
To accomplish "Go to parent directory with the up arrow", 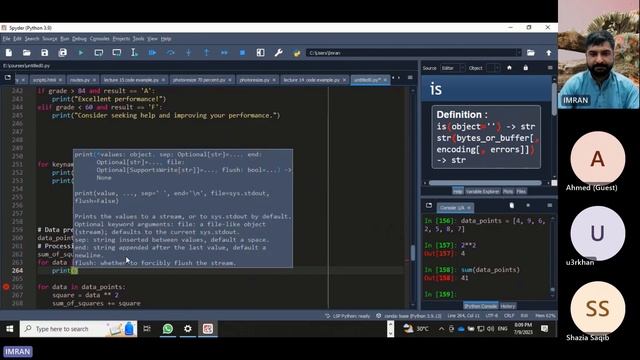I will 549,53.
